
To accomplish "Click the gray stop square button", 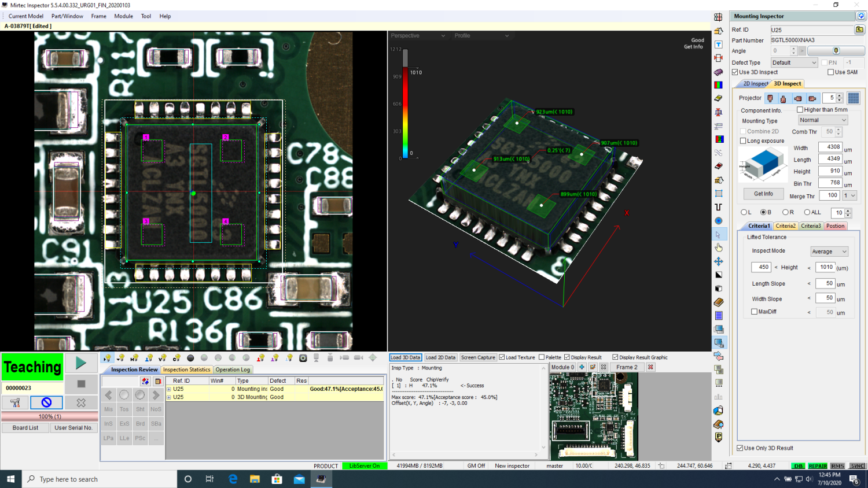I will click(x=81, y=383).
